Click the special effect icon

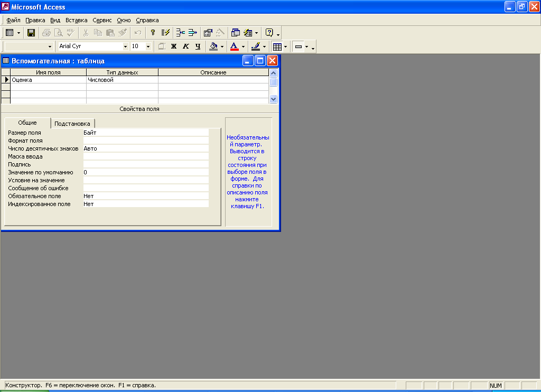point(299,46)
